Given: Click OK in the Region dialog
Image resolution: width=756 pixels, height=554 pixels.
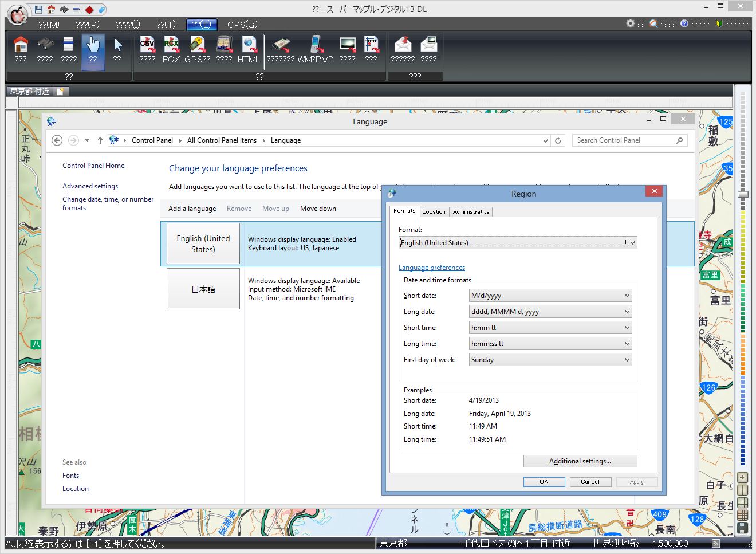Looking at the screenshot, I should [x=544, y=482].
